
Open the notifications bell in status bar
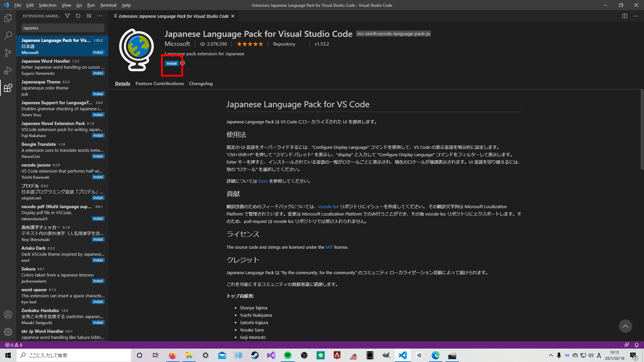pos(636,345)
